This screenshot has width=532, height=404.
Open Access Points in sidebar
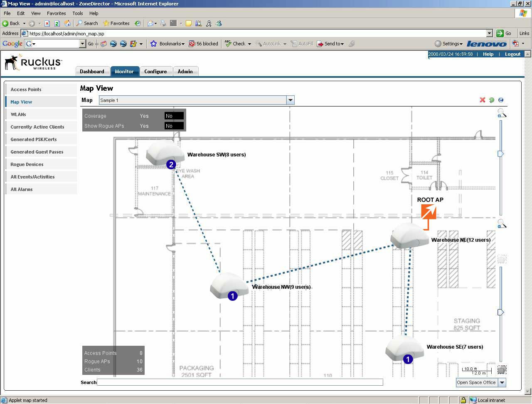tap(41, 89)
